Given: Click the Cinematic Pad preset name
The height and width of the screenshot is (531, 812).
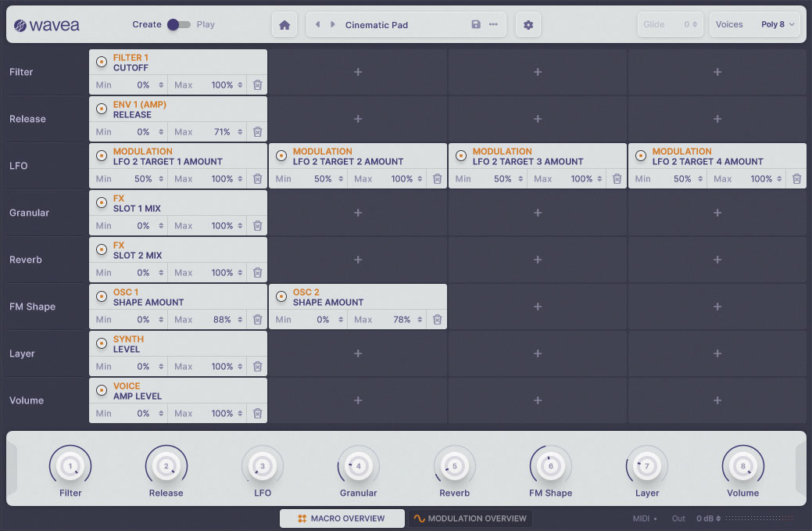Looking at the screenshot, I should point(377,25).
